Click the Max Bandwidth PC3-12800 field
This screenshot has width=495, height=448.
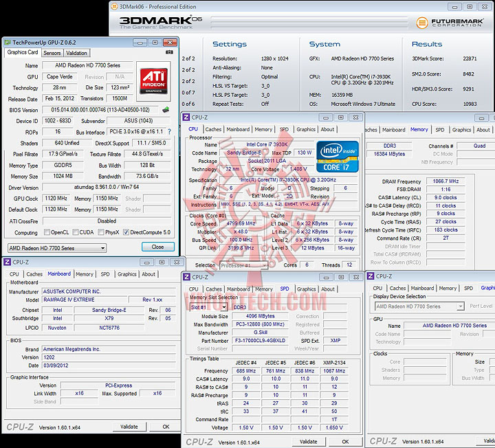click(260, 324)
